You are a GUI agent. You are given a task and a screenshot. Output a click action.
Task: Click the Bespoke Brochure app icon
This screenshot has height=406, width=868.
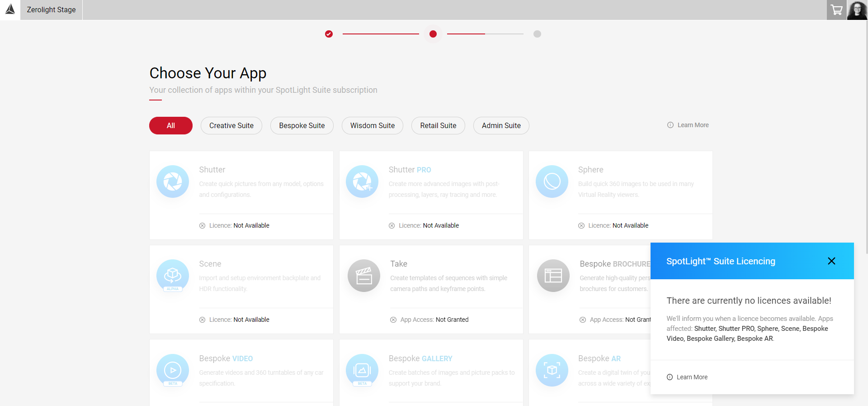[553, 276]
